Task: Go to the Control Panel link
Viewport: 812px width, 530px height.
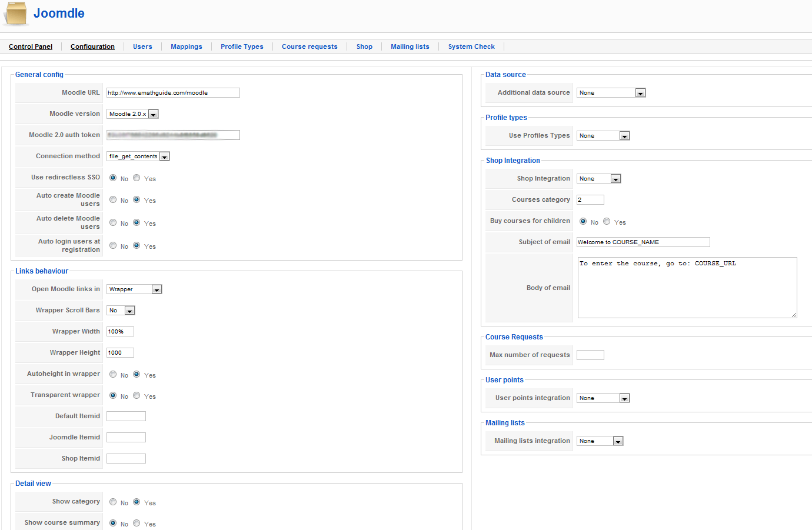Action: [x=31, y=46]
